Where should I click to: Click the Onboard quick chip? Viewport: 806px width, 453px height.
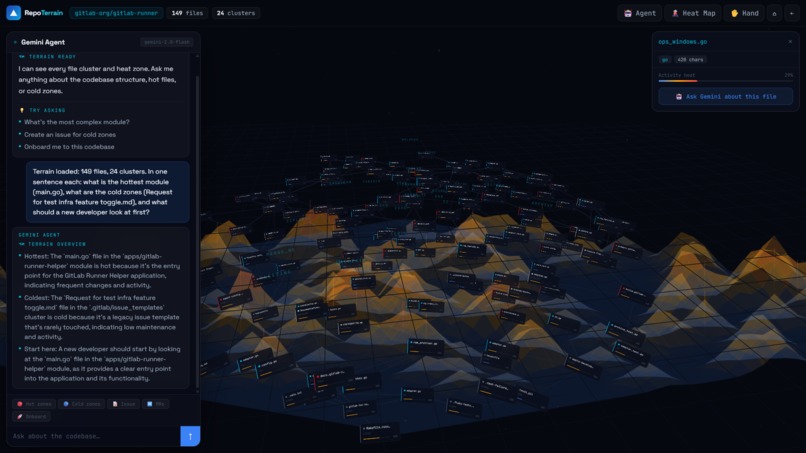coord(31,416)
